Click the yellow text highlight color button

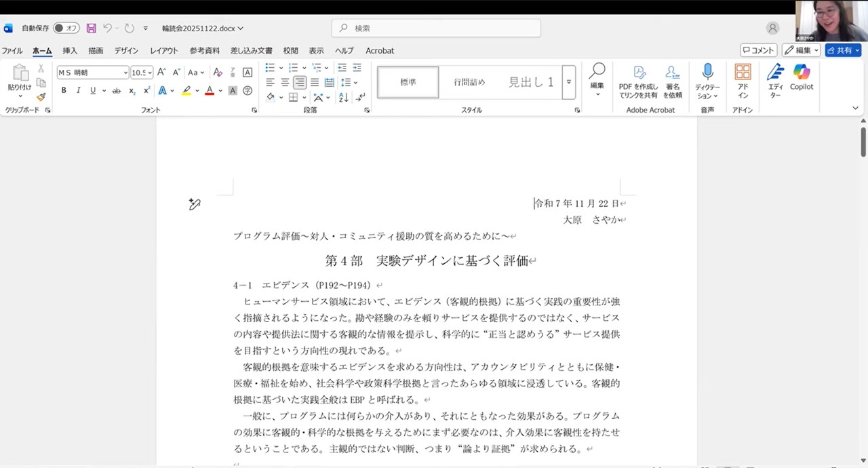click(x=186, y=91)
